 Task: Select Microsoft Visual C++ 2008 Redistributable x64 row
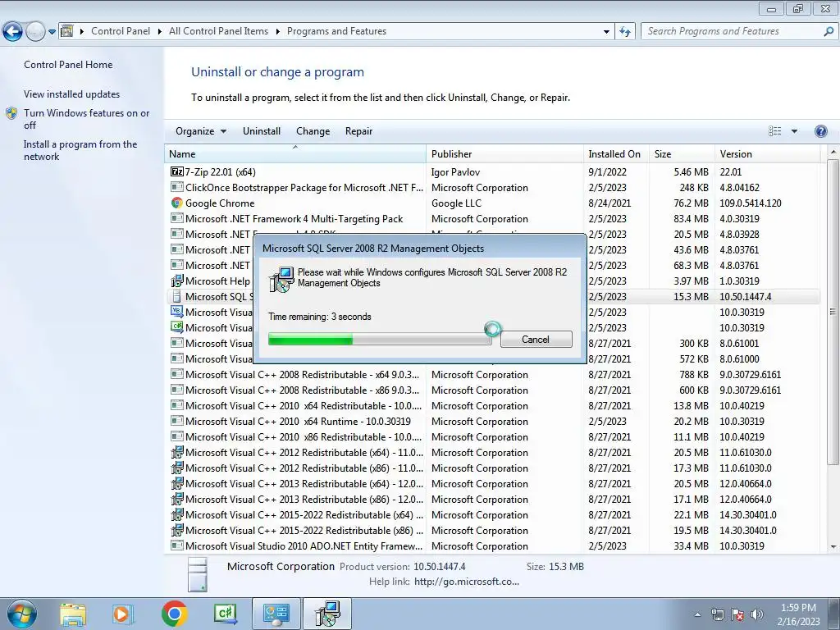point(492,374)
